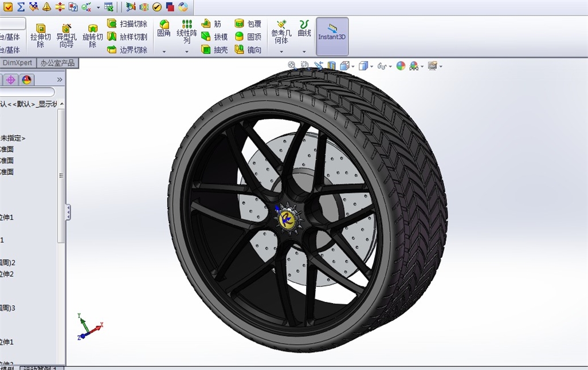Select the 线性阵列 linear pattern tool
This screenshot has width=588, height=370.
pyautogui.click(x=187, y=32)
